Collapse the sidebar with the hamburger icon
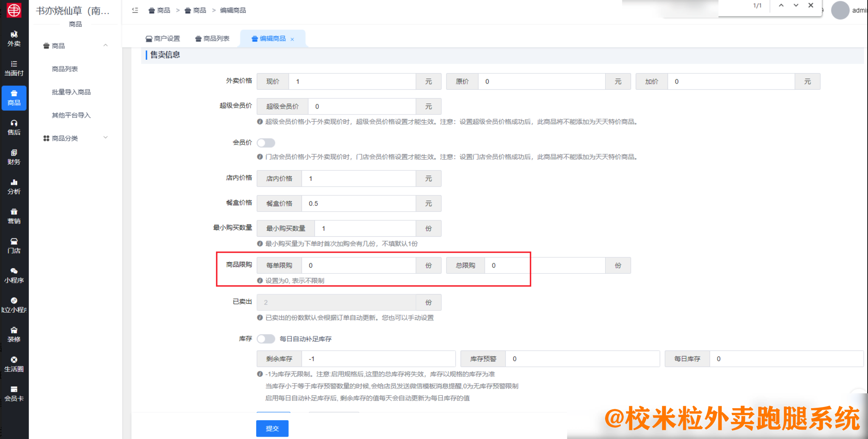Screen dimensions: 868x439 coord(134,11)
